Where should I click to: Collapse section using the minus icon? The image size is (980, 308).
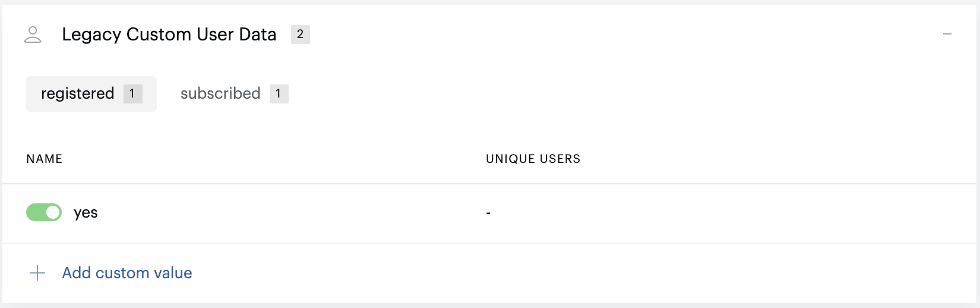(947, 34)
